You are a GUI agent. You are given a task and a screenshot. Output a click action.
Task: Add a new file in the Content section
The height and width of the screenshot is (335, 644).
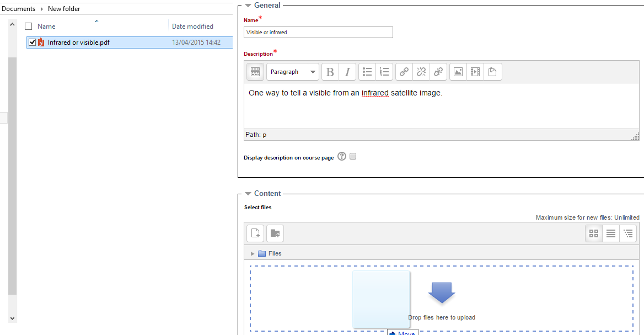click(255, 233)
